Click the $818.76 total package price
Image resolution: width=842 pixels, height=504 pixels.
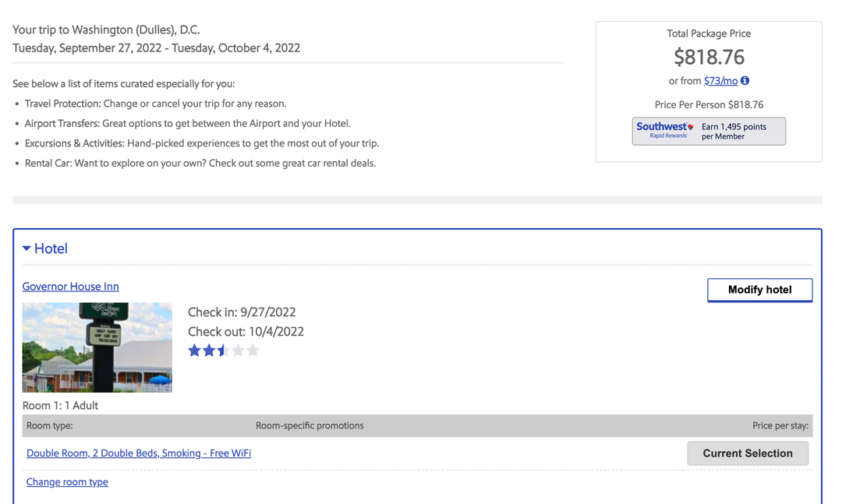pyautogui.click(x=709, y=57)
